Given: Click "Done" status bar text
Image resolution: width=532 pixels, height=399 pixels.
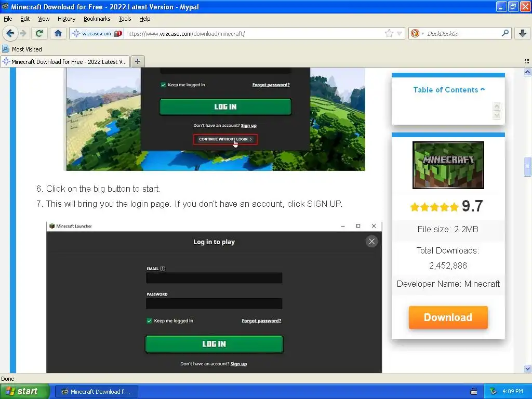Looking at the screenshot, I should pyautogui.click(x=7, y=379).
